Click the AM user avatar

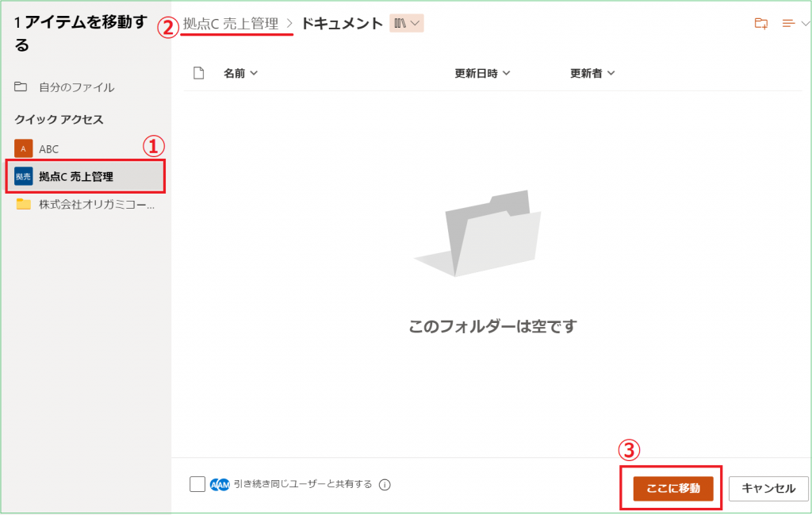click(224, 485)
